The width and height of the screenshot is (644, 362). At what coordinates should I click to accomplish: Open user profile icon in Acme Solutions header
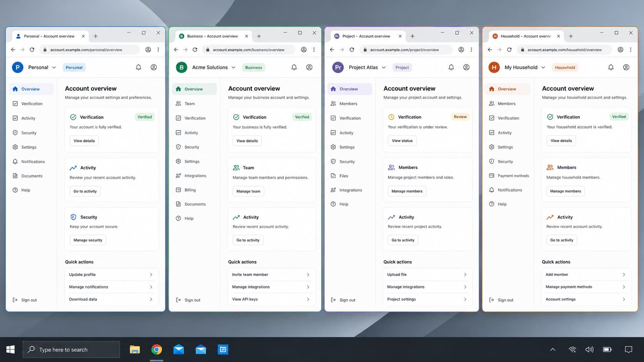click(x=309, y=67)
